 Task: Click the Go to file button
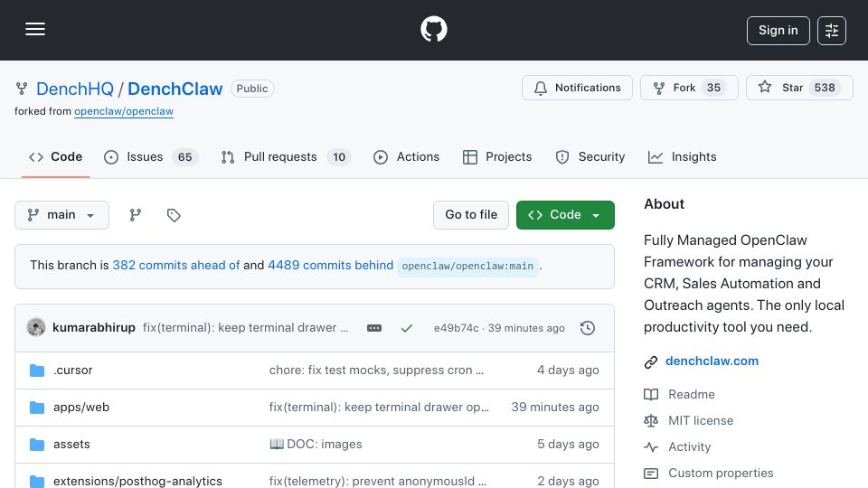tap(471, 215)
